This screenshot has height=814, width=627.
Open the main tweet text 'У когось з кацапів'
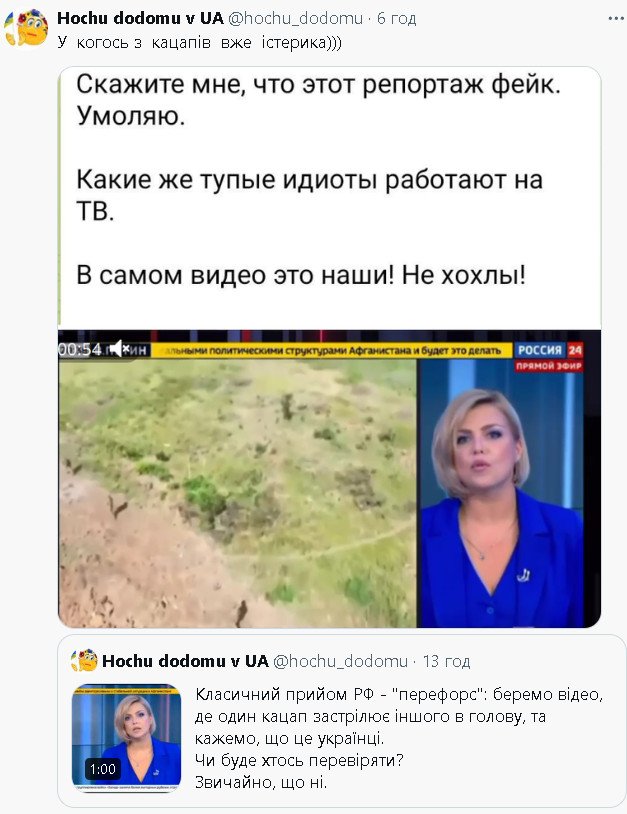(x=199, y=43)
